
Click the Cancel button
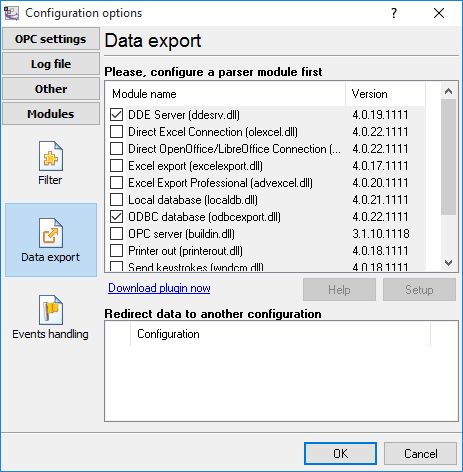420,454
